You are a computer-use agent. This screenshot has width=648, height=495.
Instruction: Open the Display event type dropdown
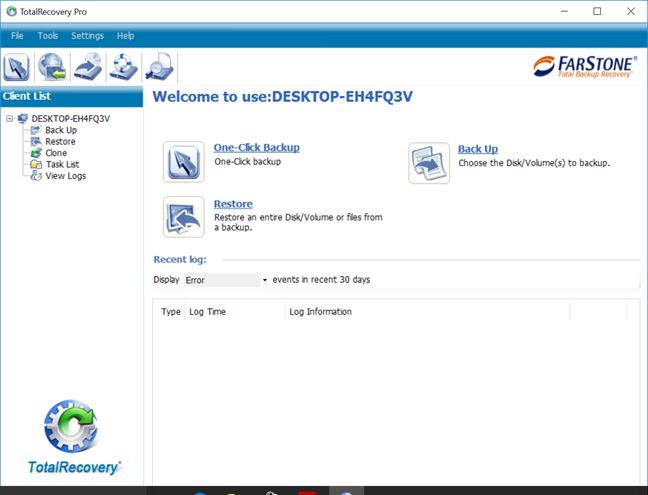226,280
